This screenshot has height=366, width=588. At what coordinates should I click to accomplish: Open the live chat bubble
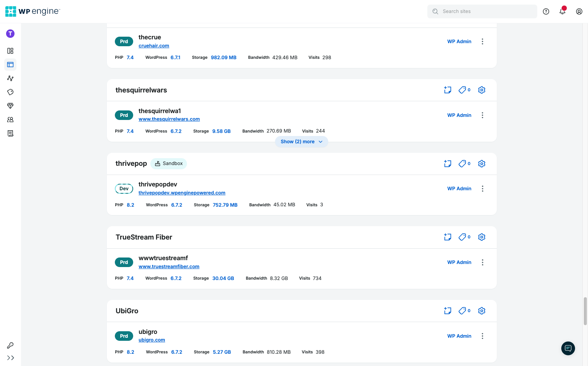(568, 348)
